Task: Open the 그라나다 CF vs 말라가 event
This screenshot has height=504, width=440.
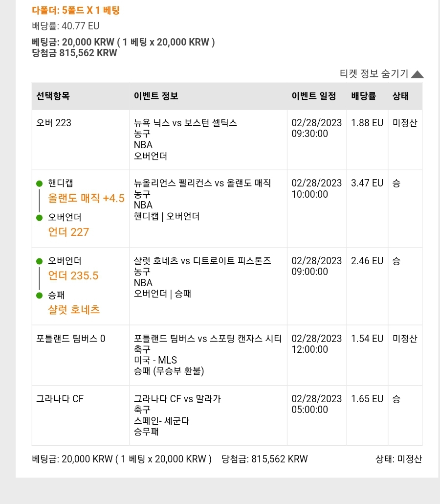Action: [x=177, y=399]
